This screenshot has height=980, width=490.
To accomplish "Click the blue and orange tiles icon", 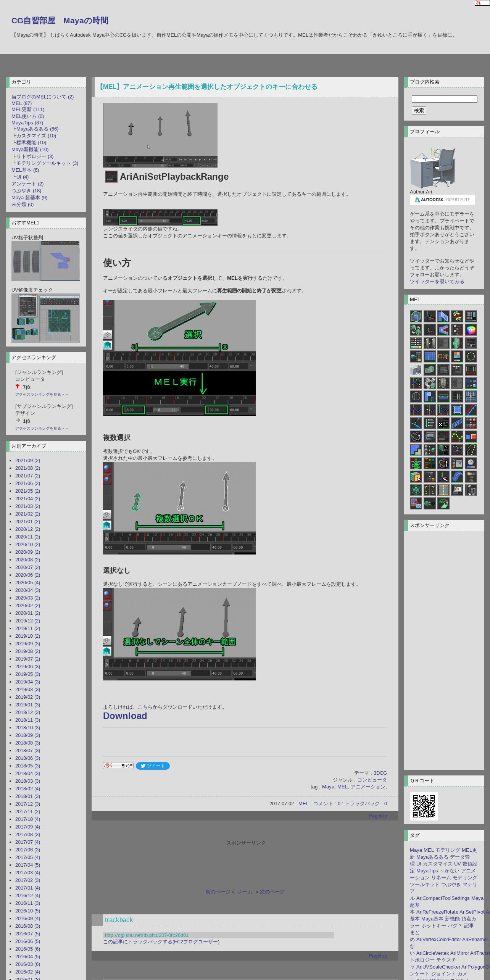I will [x=416, y=450].
